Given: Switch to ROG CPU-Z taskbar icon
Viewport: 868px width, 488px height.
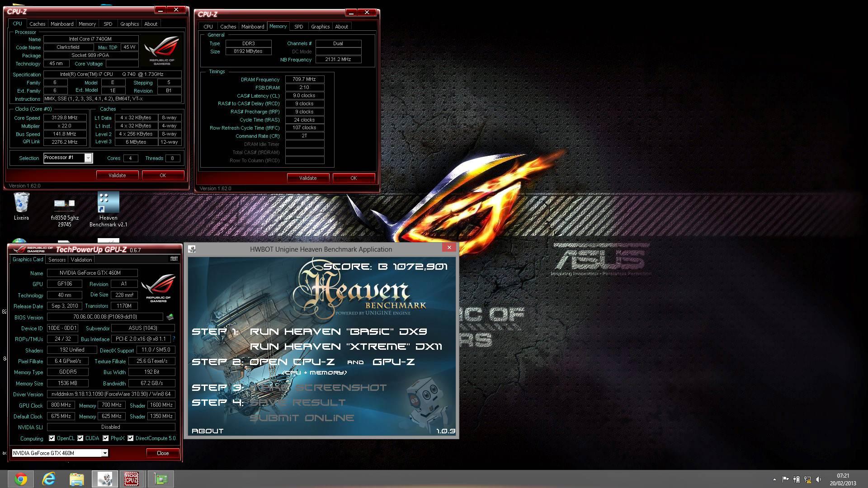Looking at the screenshot, I should [132, 479].
